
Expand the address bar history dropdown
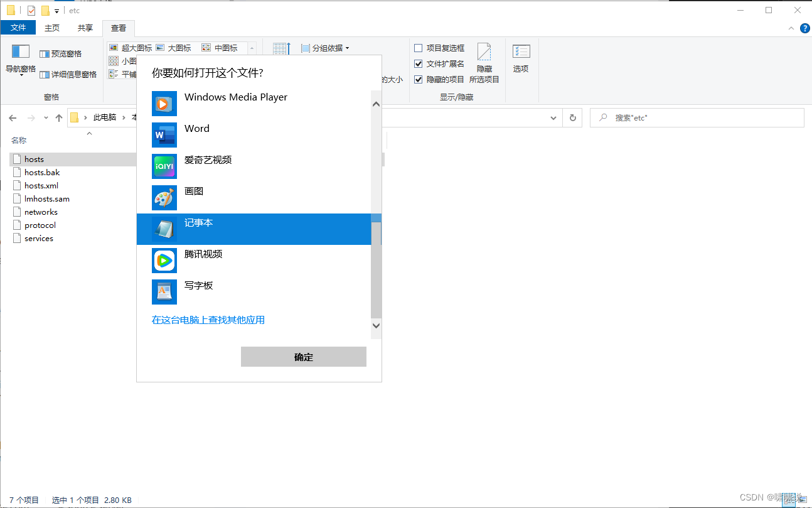click(553, 117)
